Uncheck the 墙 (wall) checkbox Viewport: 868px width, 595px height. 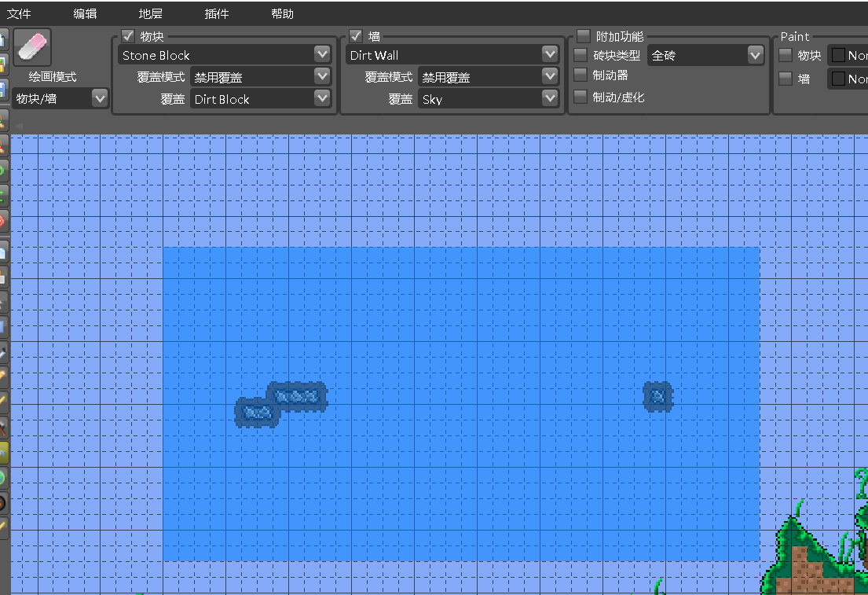356,36
